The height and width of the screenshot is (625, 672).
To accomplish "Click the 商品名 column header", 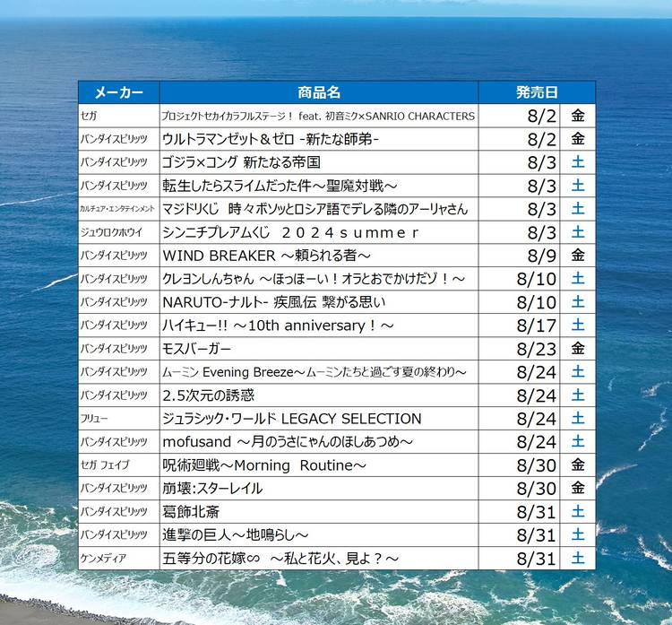I will [x=319, y=92].
